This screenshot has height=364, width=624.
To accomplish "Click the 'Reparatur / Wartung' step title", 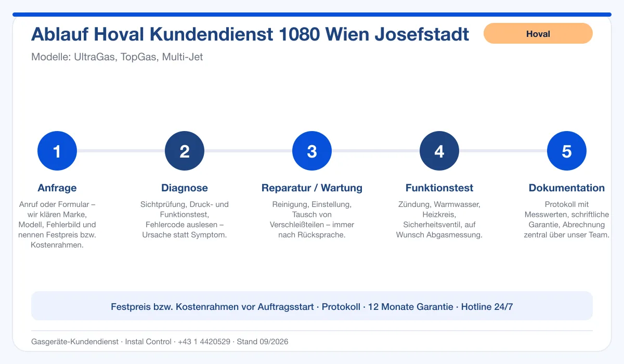I will [312, 188].
